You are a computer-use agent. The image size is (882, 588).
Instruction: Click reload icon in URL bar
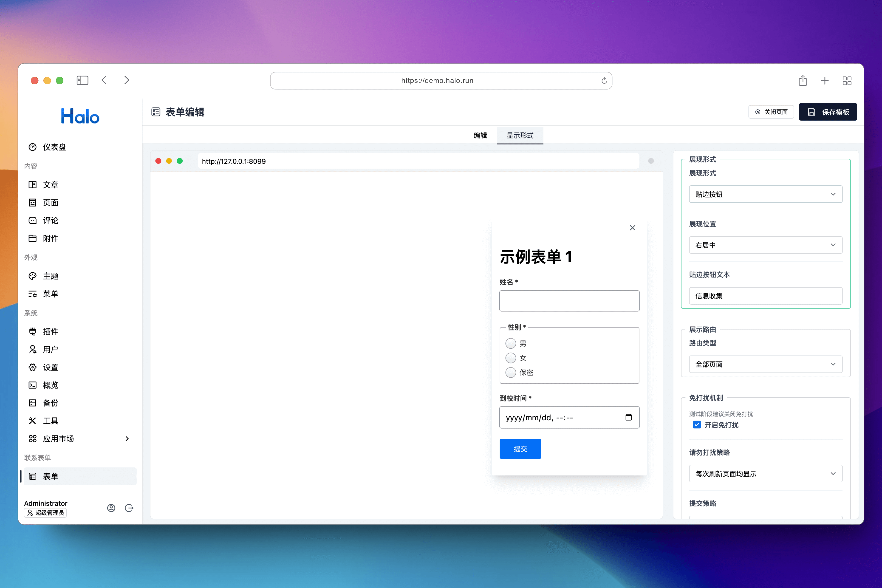coord(604,81)
